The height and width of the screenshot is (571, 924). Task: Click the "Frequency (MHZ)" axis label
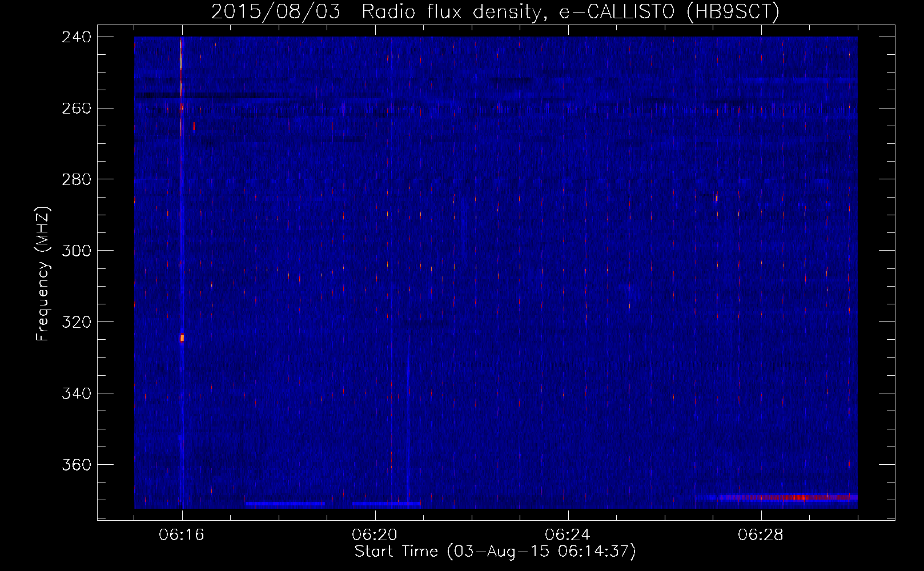(43, 274)
